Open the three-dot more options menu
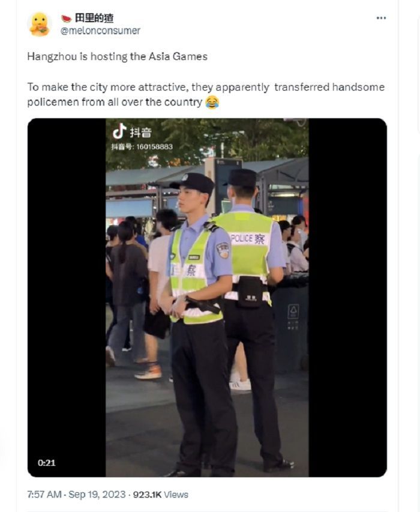This screenshot has width=420, height=512. pos(381,18)
